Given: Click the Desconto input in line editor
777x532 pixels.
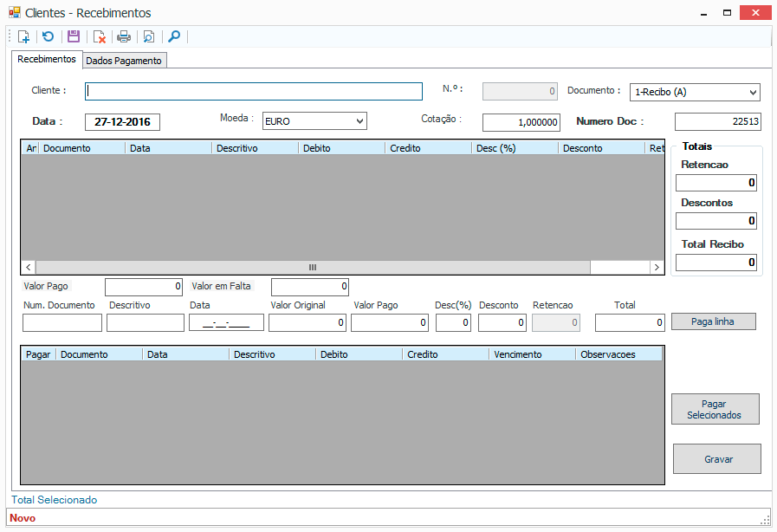Looking at the screenshot, I should [x=502, y=323].
